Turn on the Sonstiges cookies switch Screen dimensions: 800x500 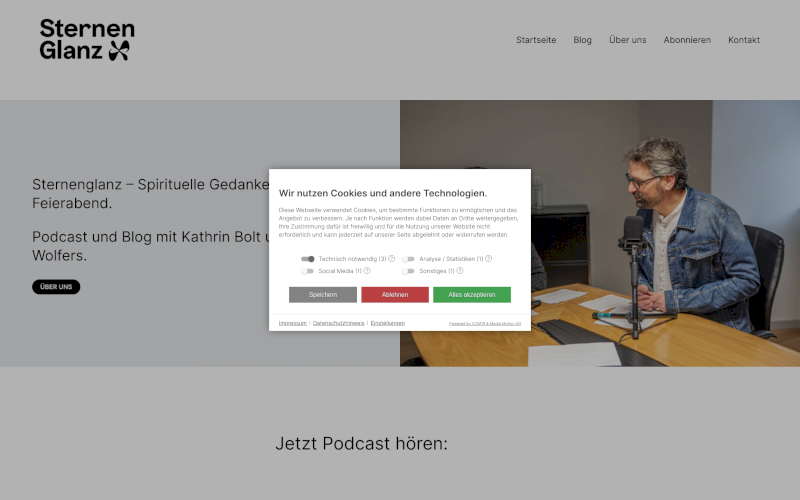click(408, 271)
